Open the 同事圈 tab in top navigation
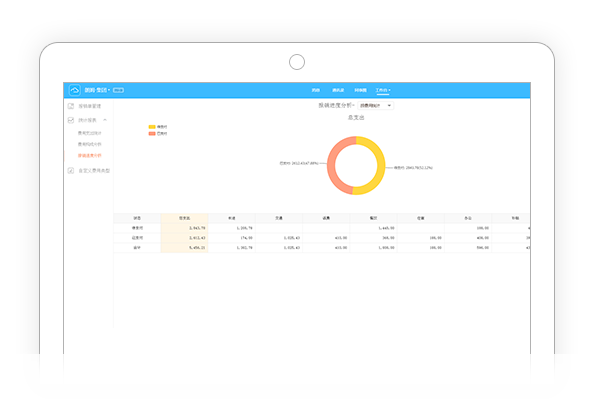Screen dimensions: 594x399 360,90
